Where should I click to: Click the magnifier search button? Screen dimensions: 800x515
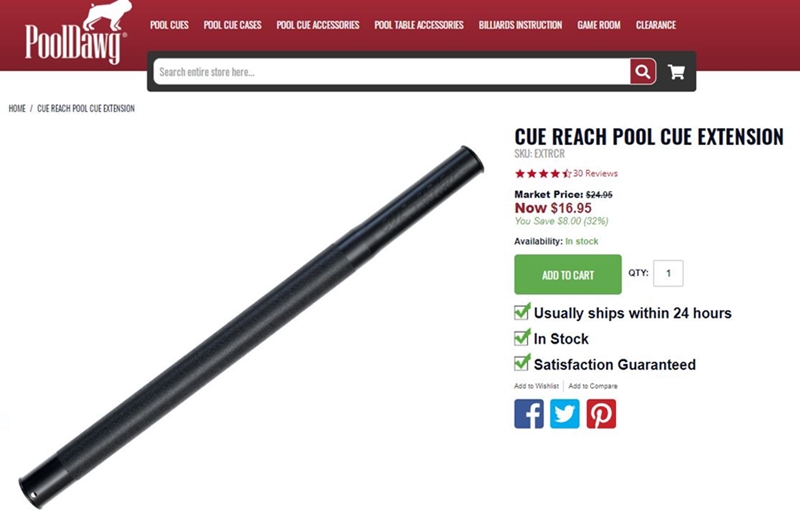643,71
